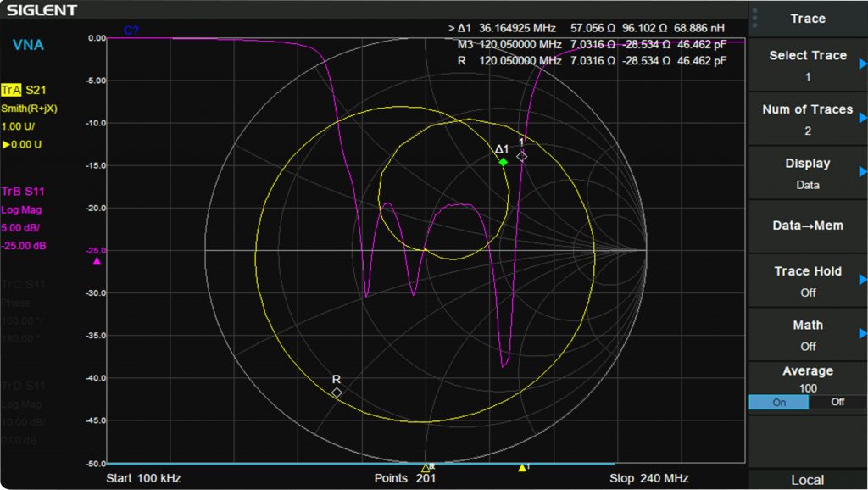868x490 pixels.
Task: Activate the TrA S21 trace label
Action: [24, 89]
